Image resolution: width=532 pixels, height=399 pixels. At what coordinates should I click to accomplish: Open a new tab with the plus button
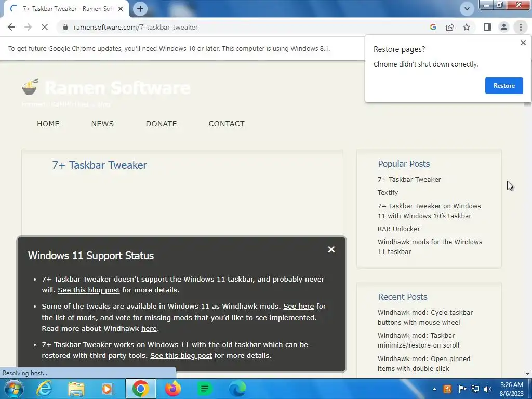[x=140, y=9]
